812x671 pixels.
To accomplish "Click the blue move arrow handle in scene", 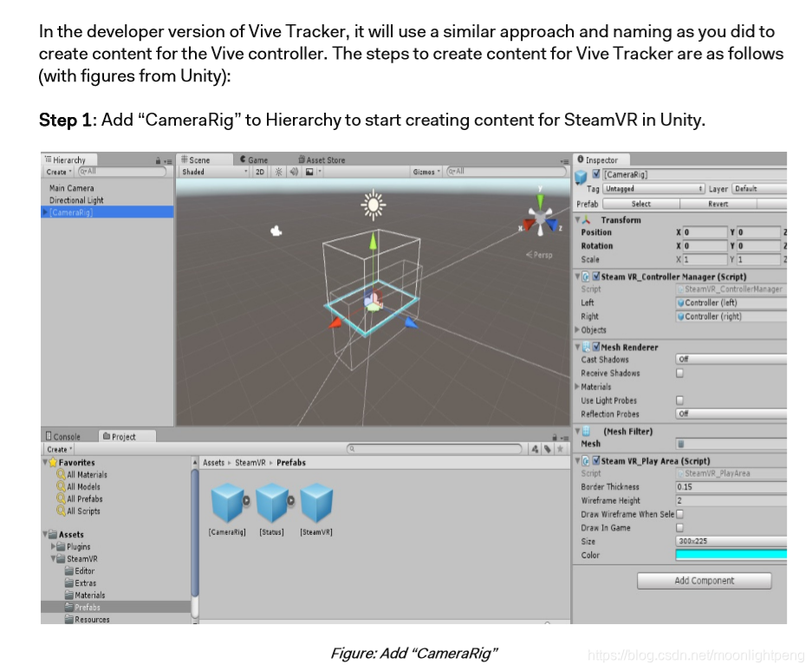I will click(411, 322).
